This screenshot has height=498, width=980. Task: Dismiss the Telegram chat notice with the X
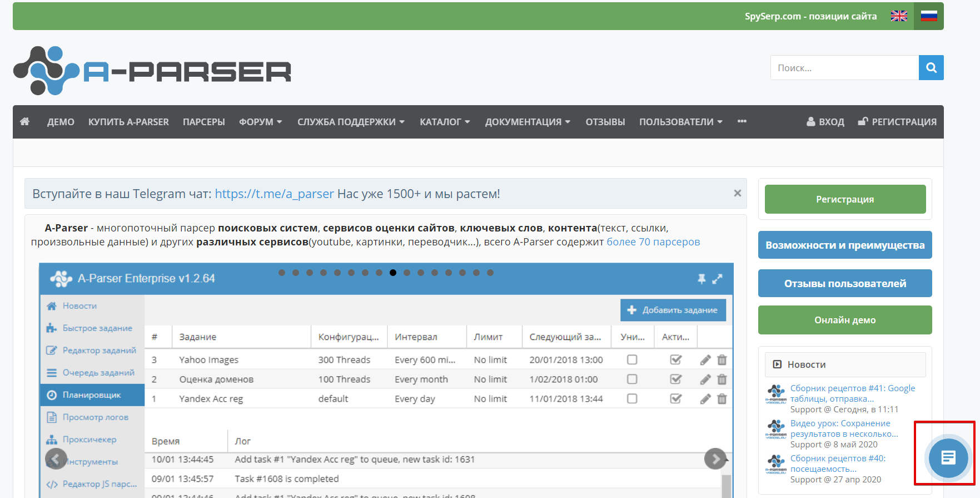click(738, 193)
